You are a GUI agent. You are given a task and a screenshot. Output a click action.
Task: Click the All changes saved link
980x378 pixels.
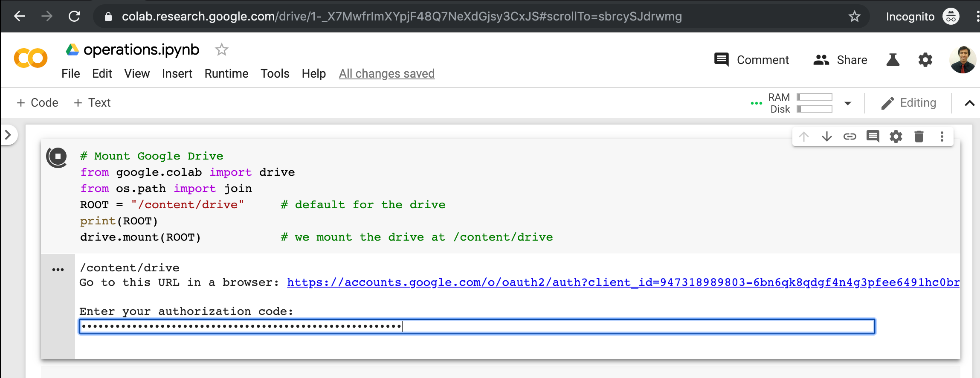387,73
